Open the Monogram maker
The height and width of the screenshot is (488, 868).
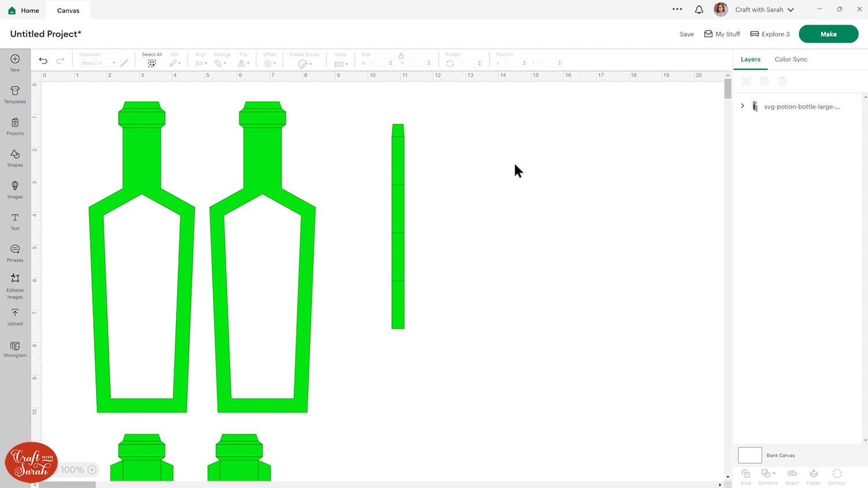[x=15, y=349]
